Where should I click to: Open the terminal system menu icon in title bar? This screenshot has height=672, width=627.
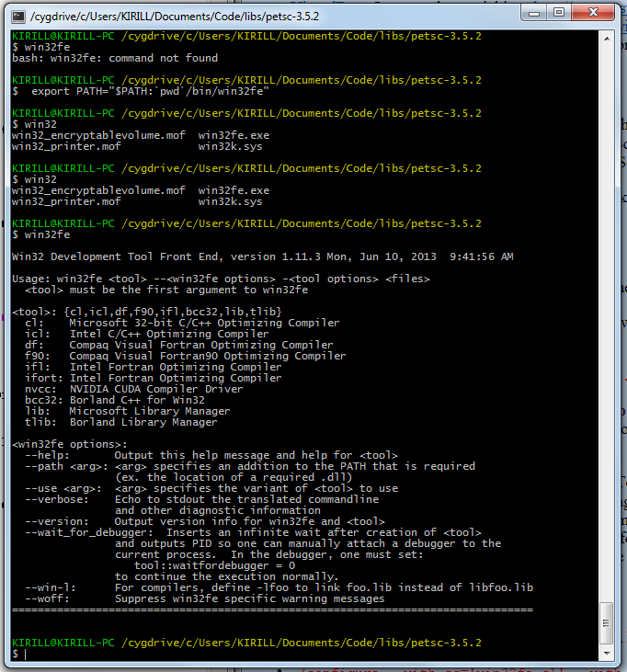point(18,17)
